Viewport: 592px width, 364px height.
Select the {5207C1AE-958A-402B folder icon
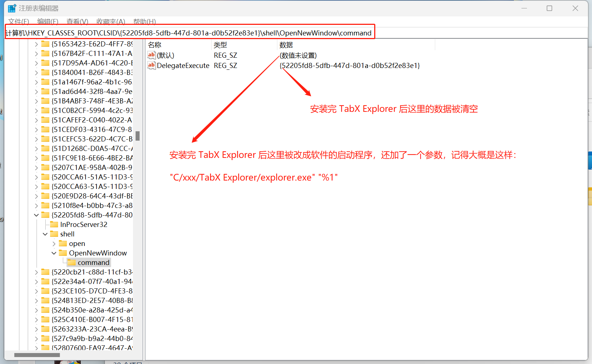tap(45, 167)
